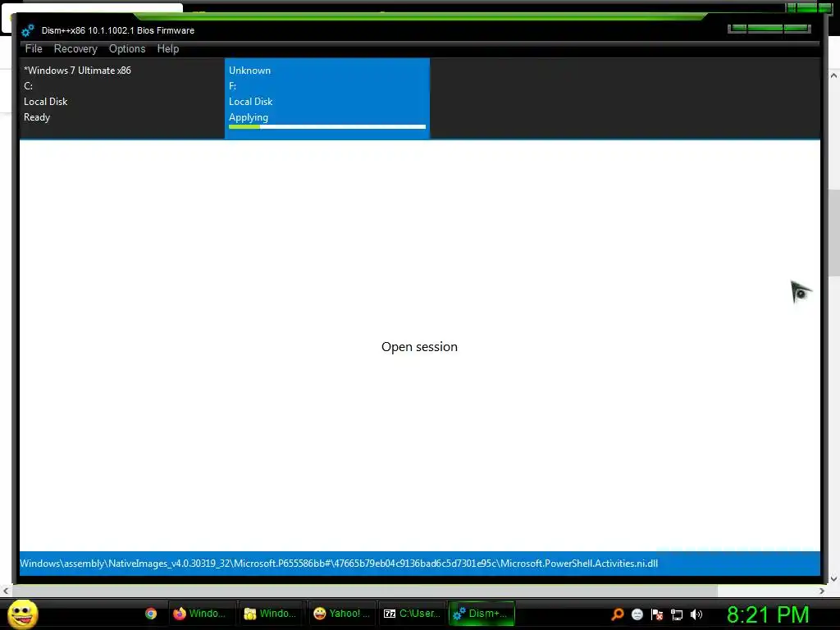Click the background window horizontal scrollbar thumb

tap(364, 591)
